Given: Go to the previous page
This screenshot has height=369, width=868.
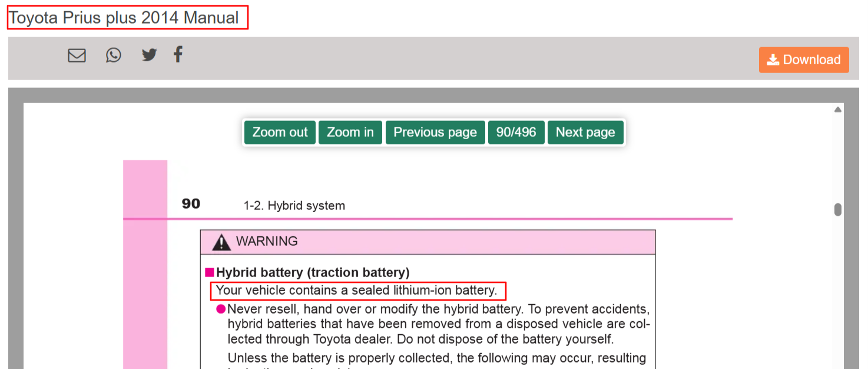Looking at the screenshot, I should (x=435, y=133).
